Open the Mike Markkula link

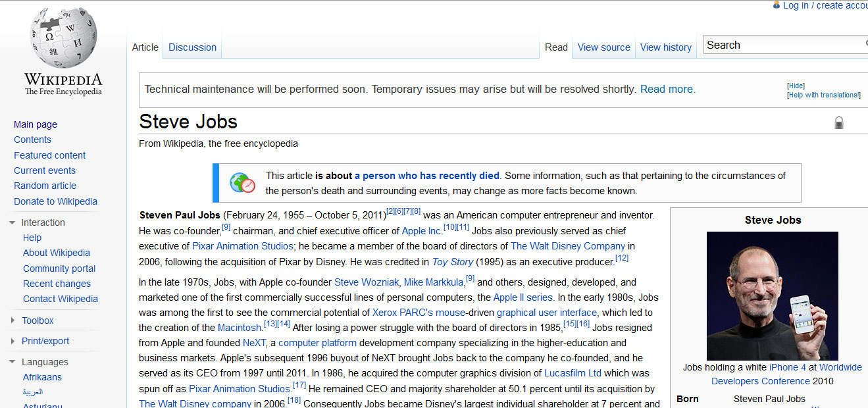434,282
